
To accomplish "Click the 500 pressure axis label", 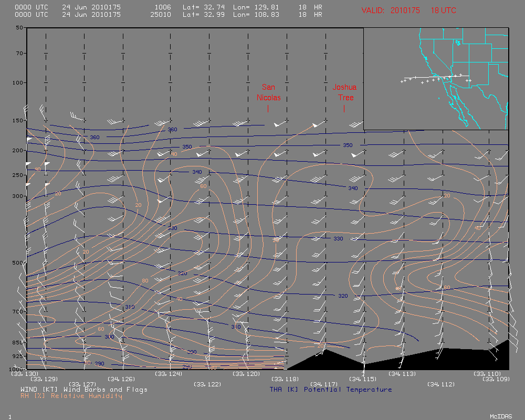I will [18, 262].
